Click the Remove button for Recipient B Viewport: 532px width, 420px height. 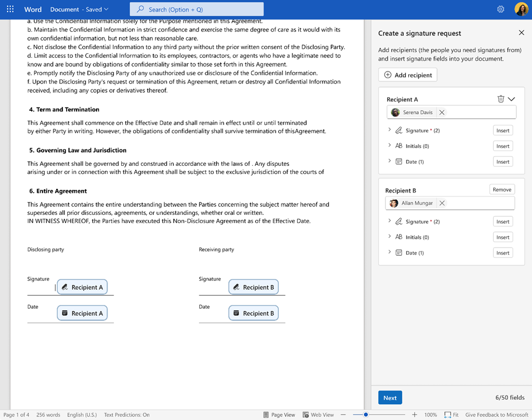coord(502,189)
